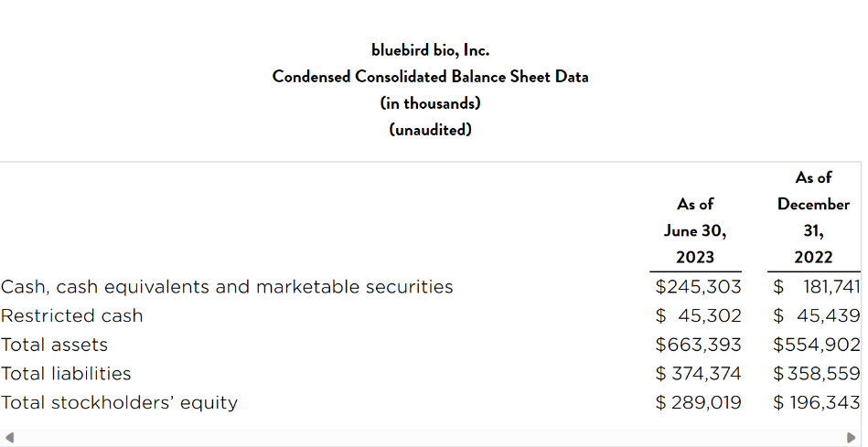Click the $289,019 stockholders' equity value
This screenshot has width=868, height=447.
[699, 403]
